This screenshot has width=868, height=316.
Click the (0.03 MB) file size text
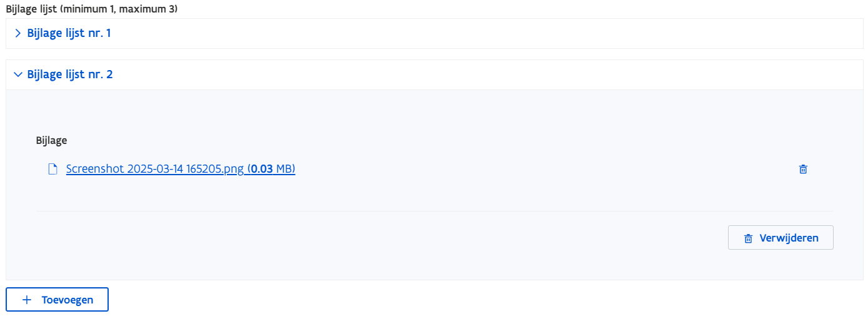point(272,169)
